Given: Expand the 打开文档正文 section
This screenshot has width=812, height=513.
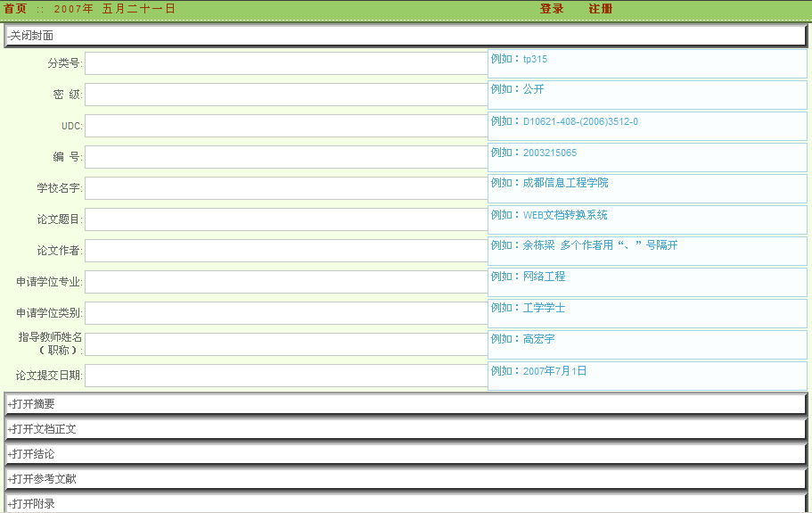Looking at the screenshot, I should point(406,429).
